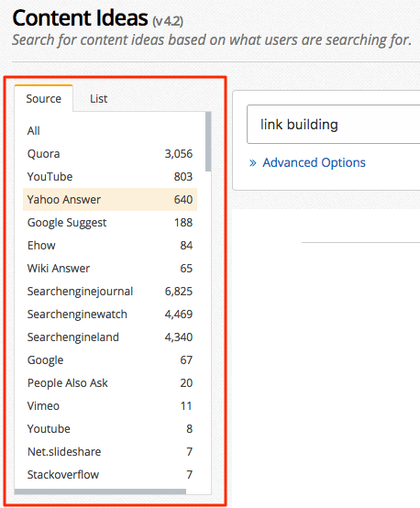
Task: Click the horizontal scrollbar of source list
Action: (x=101, y=491)
